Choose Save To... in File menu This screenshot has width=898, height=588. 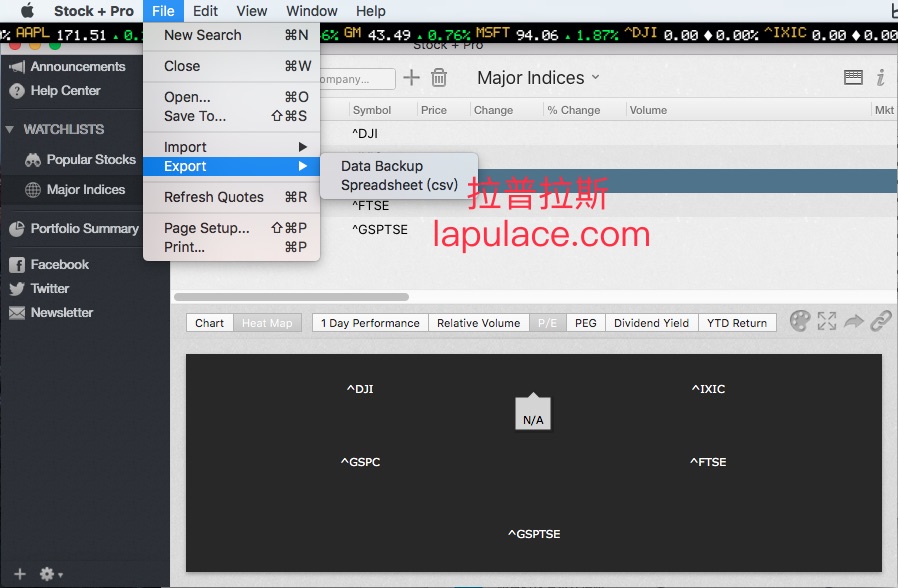click(231, 116)
